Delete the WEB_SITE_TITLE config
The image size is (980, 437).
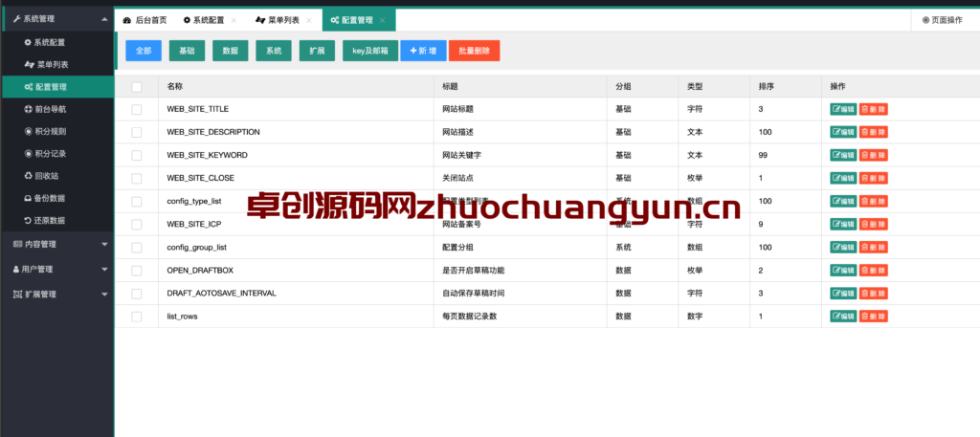point(873,109)
